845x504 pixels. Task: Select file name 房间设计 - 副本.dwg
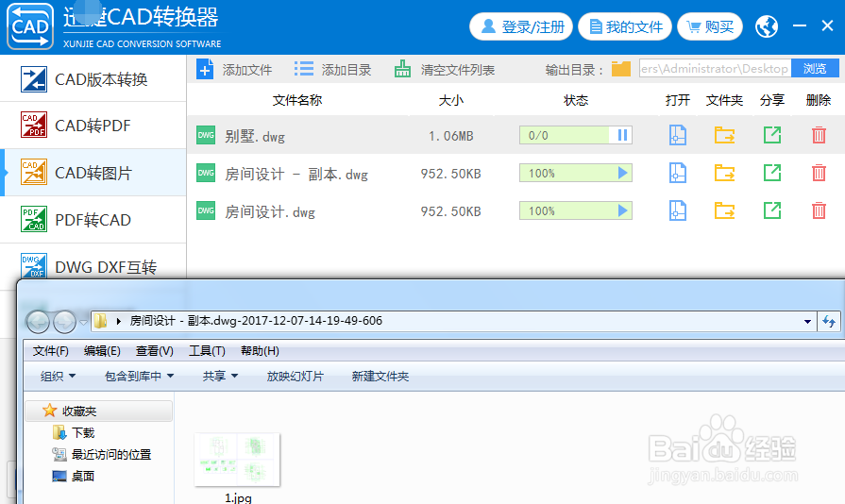click(x=296, y=174)
